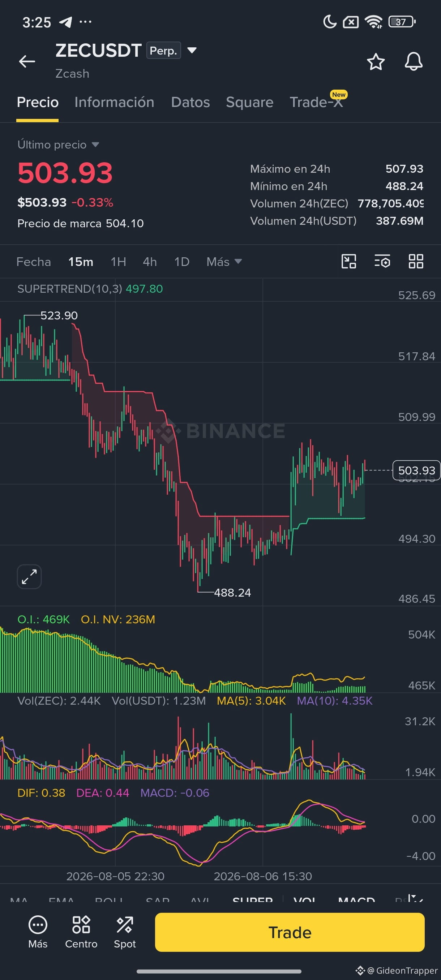Image resolution: width=441 pixels, height=980 pixels.
Task: Tap the Zcash coin name subtitle
Action: click(x=72, y=73)
